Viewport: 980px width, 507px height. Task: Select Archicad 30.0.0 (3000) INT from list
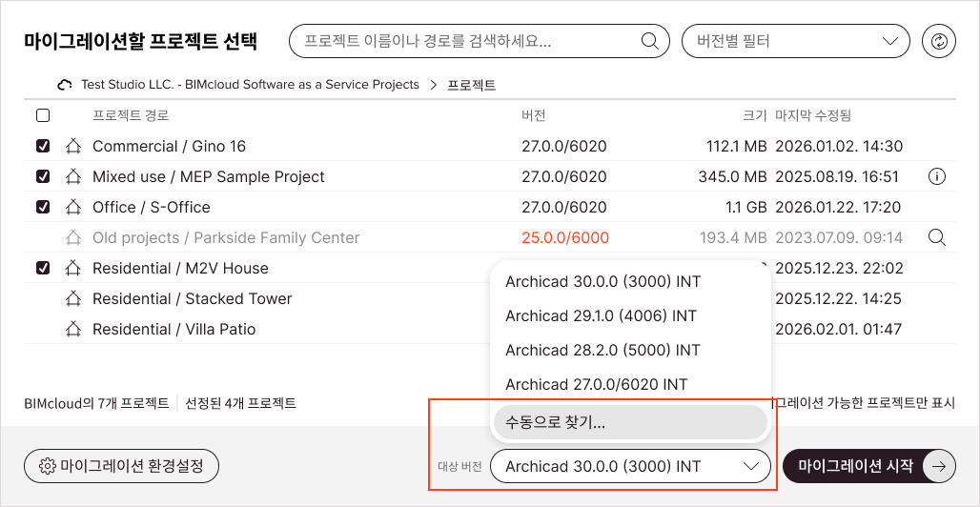[x=631, y=282]
